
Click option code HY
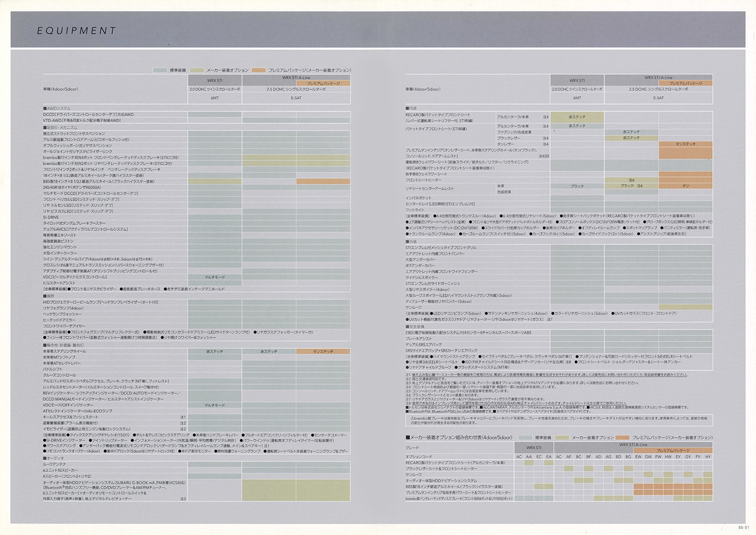(x=708, y=457)
